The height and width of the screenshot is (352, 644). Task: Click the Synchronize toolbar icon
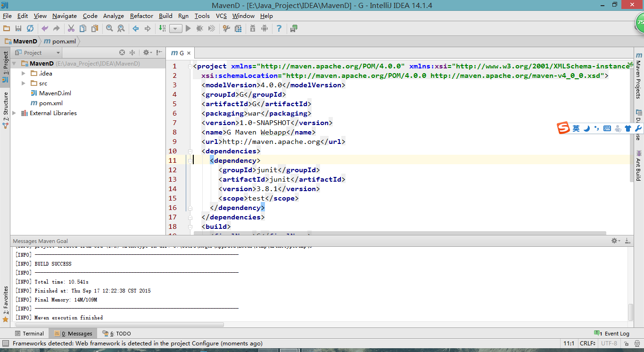point(30,28)
